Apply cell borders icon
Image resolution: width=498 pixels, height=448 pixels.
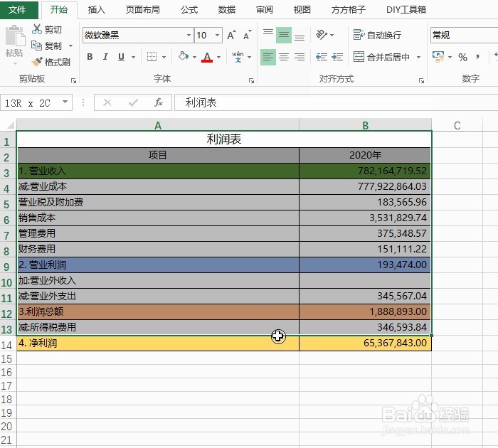[x=152, y=57]
